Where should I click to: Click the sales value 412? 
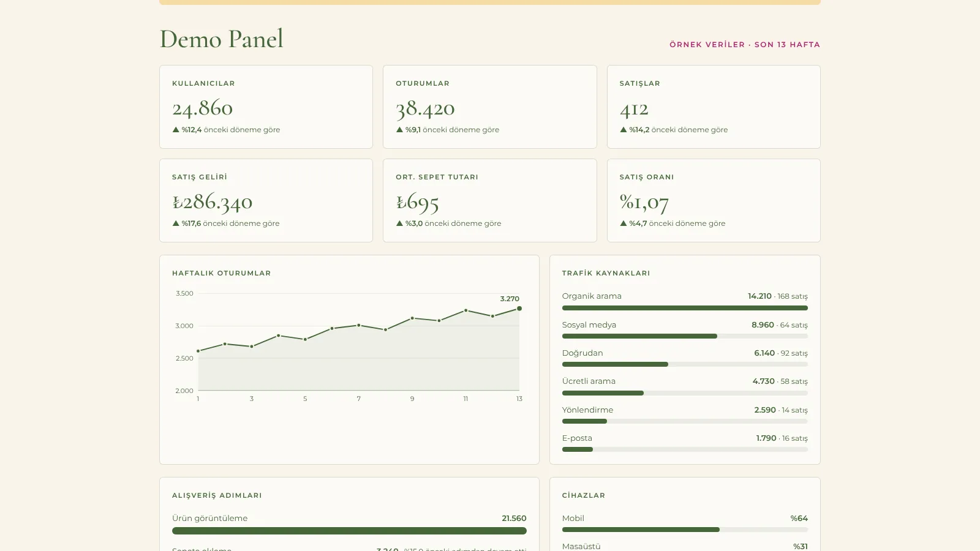coord(634,109)
